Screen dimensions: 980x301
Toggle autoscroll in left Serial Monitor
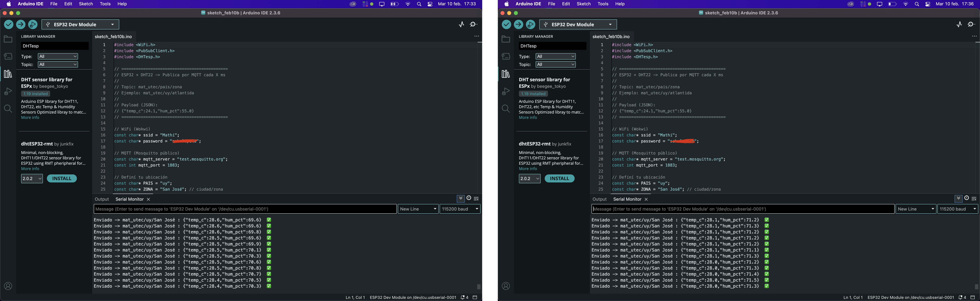(x=461, y=198)
